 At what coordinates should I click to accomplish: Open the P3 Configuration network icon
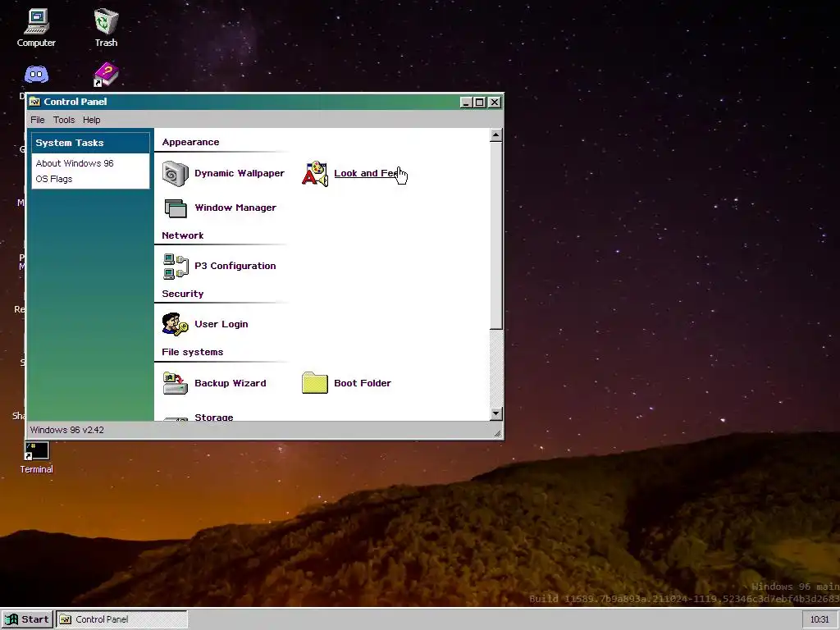click(176, 267)
